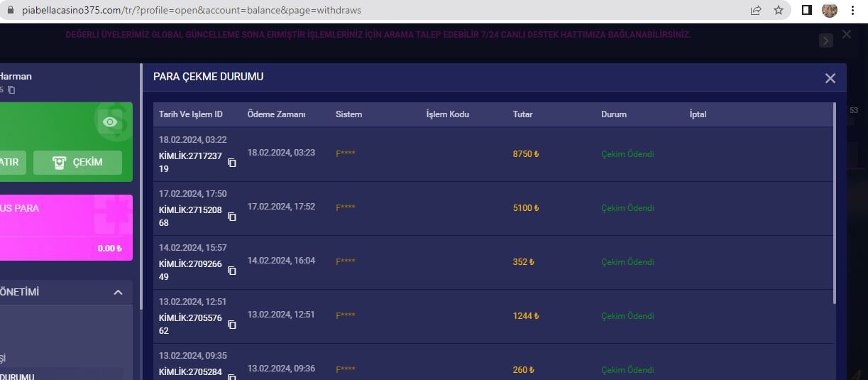Copy the ID of the 18.02.2024 withdrawal
The image size is (868, 380).
pos(232,163)
